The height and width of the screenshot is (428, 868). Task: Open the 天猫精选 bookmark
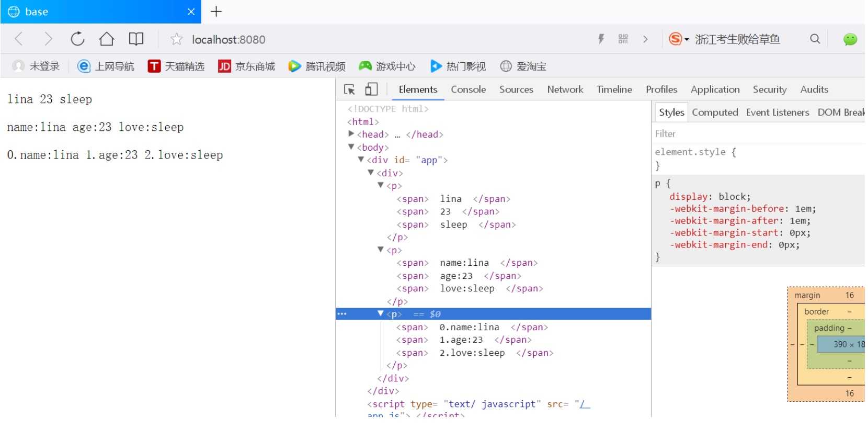pos(176,66)
